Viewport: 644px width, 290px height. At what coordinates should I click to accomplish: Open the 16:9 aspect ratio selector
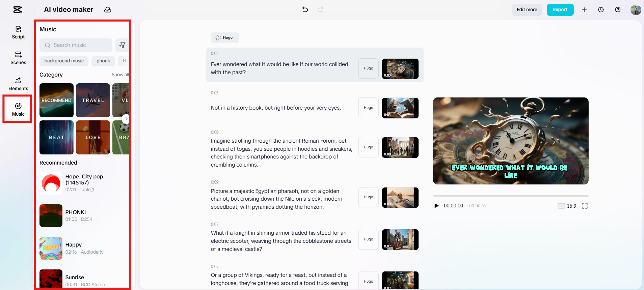tap(567, 206)
